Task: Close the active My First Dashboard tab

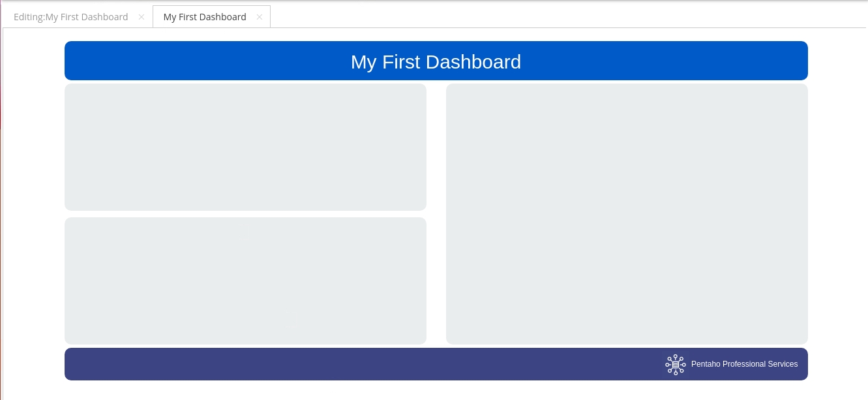Action: pos(259,17)
